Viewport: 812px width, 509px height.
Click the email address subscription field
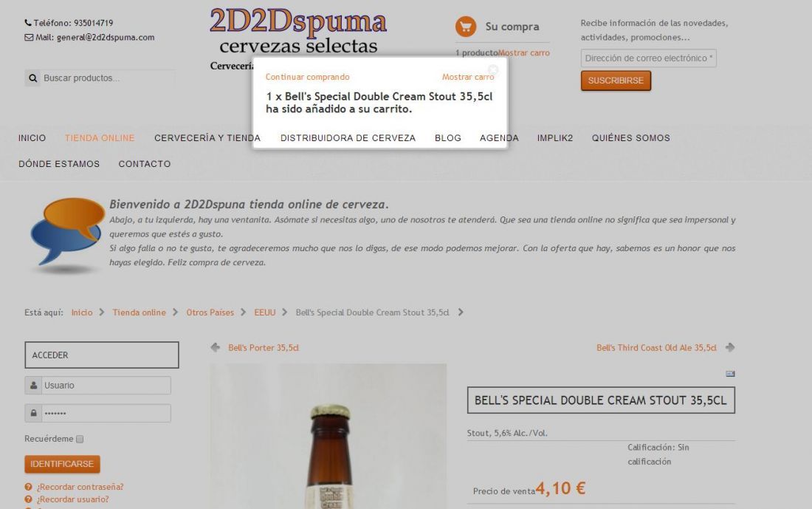click(648, 58)
